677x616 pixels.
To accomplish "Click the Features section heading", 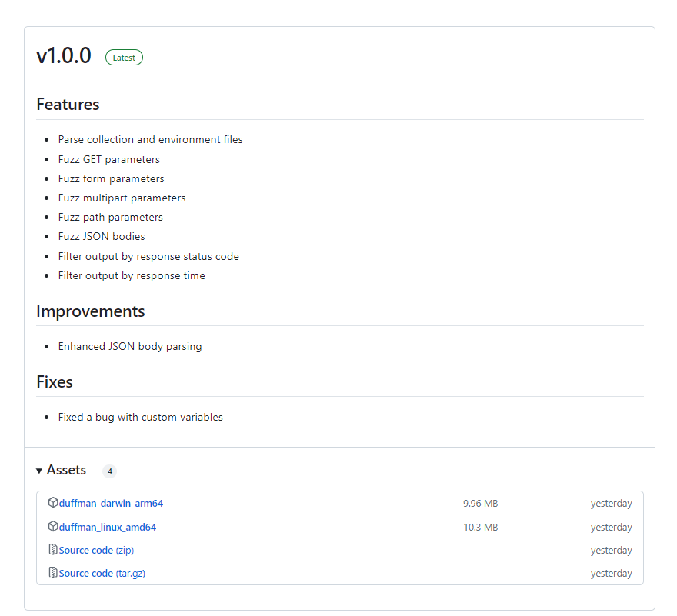I will coord(68,105).
